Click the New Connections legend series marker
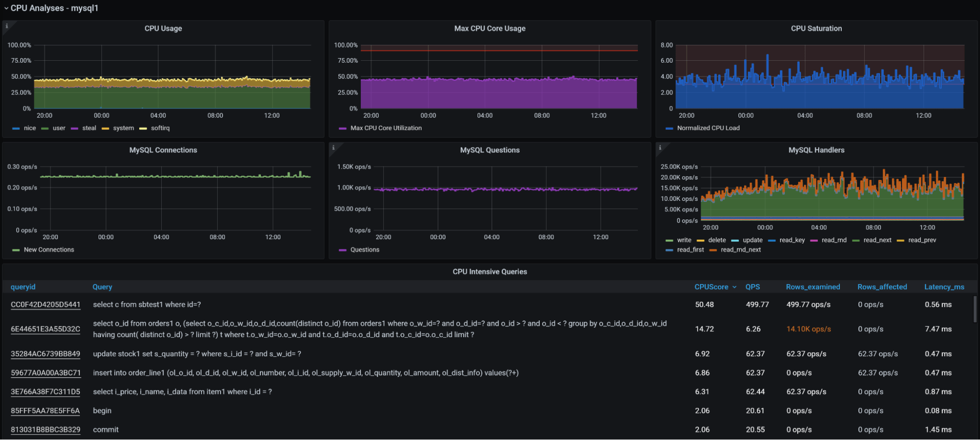 click(x=16, y=250)
